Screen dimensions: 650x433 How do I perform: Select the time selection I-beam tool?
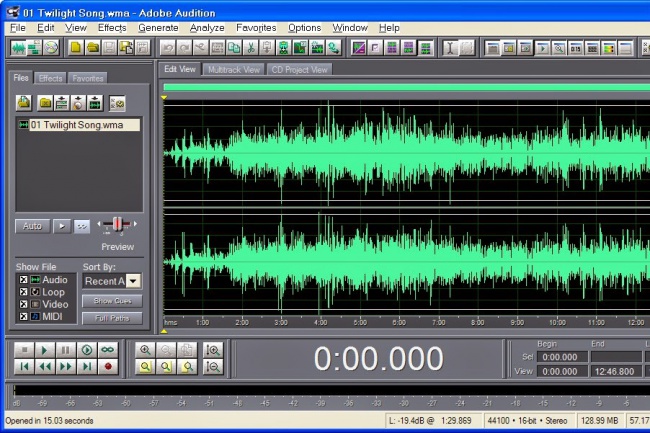click(x=450, y=48)
